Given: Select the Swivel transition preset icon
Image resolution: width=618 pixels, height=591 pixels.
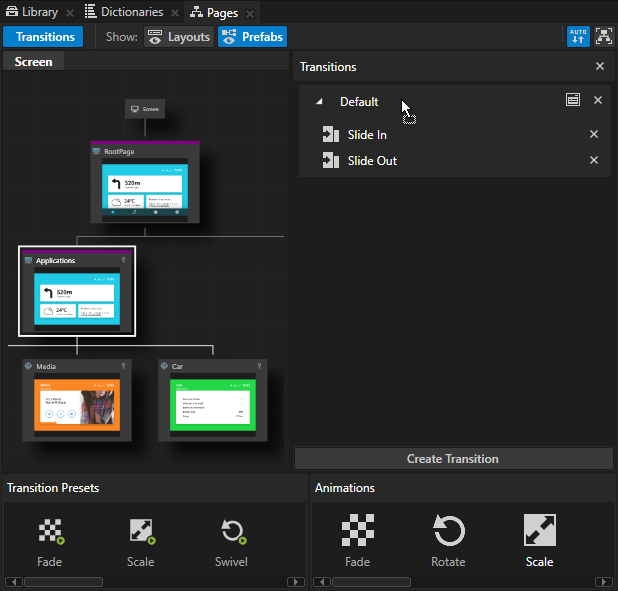Looking at the screenshot, I should point(233,532).
